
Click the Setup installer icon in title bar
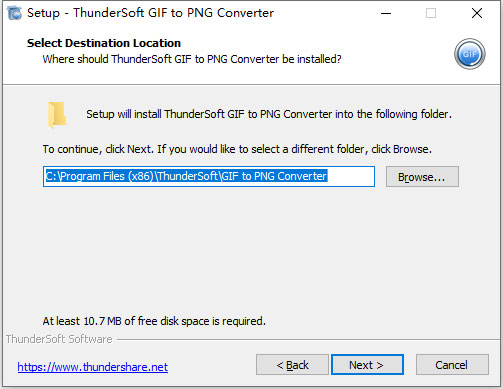click(14, 13)
